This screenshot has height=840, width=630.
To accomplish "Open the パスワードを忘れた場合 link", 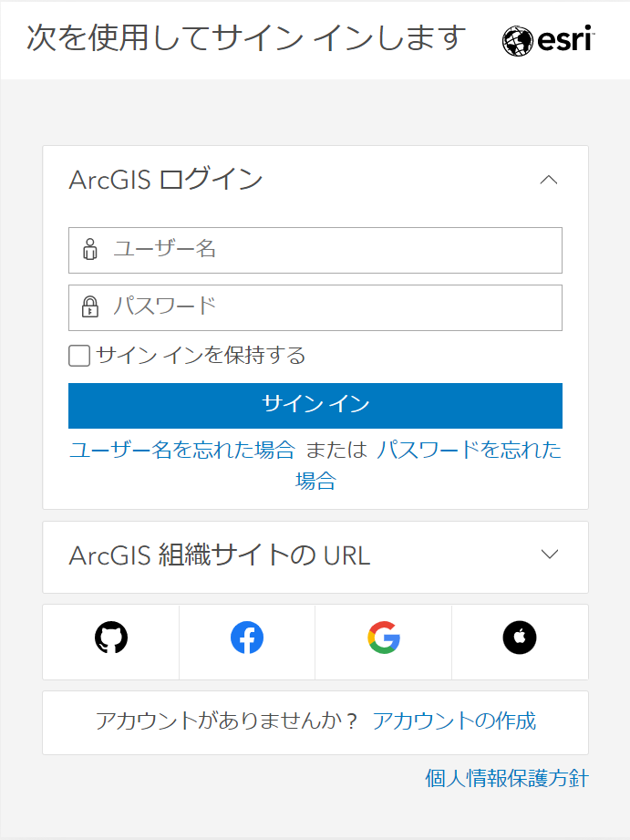I will click(x=469, y=450).
